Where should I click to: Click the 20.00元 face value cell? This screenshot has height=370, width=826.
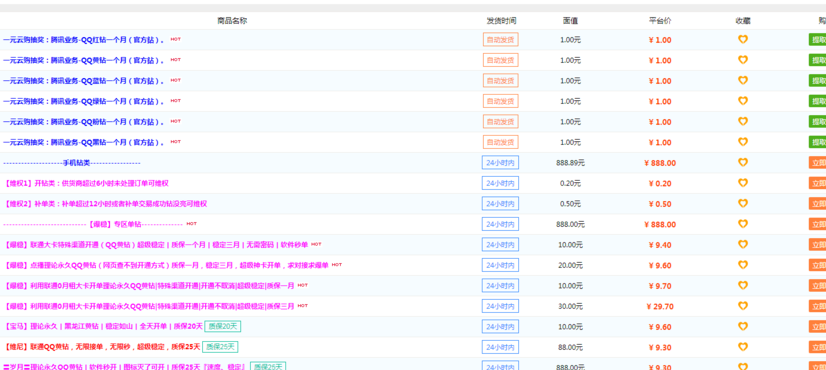pos(571,265)
